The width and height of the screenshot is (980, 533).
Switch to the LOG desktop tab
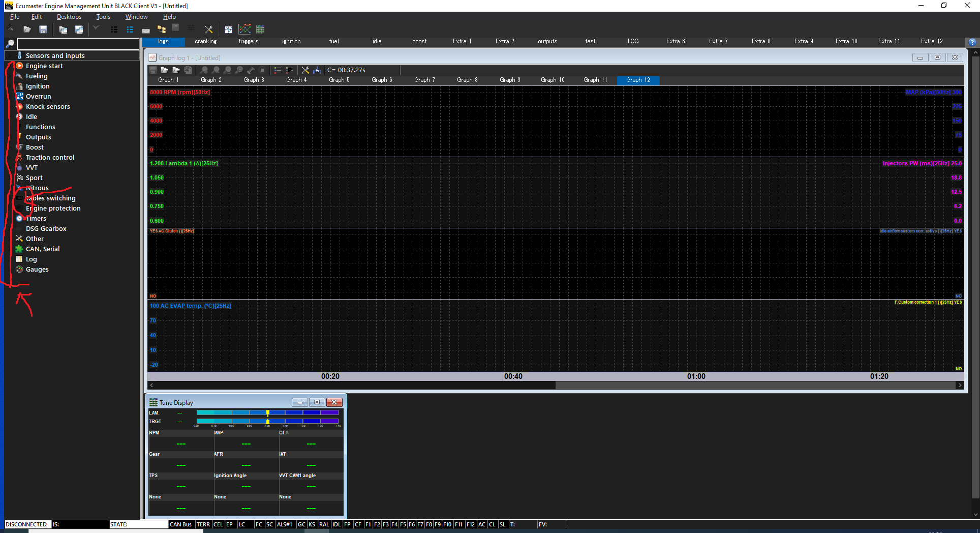633,41
